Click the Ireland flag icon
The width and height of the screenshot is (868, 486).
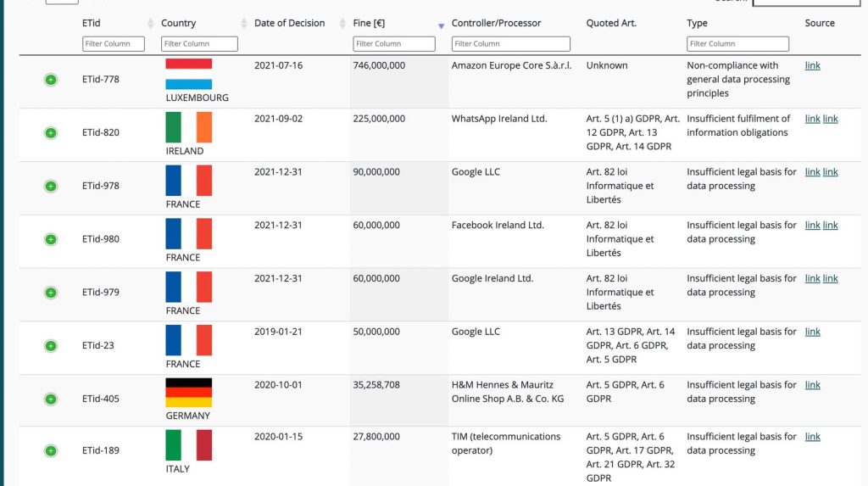click(x=189, y=127)
